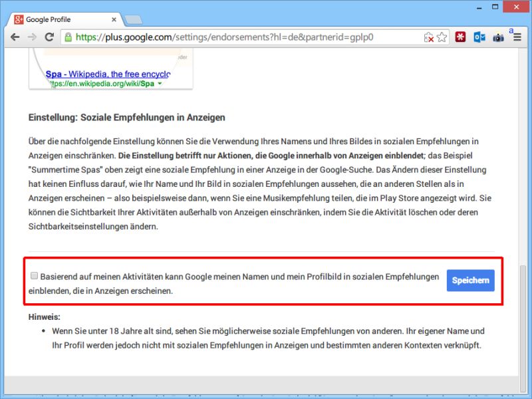Reload the page with the refresh icon
The height and width of the screenshot is (399, 532).
49,37
